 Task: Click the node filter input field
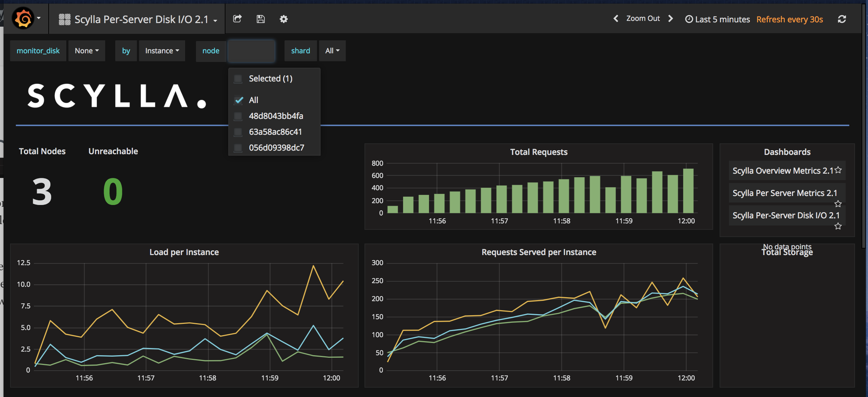[x=251, y=51]
